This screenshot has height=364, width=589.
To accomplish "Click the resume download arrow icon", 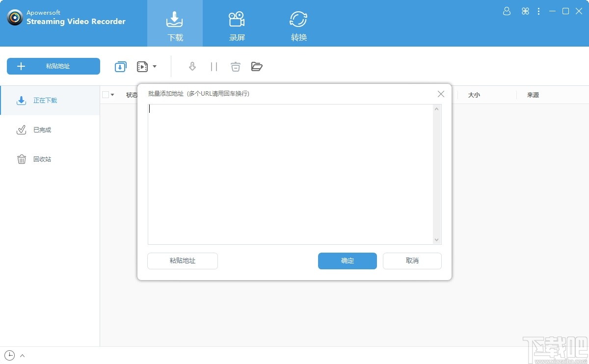I will click(192, 66).
